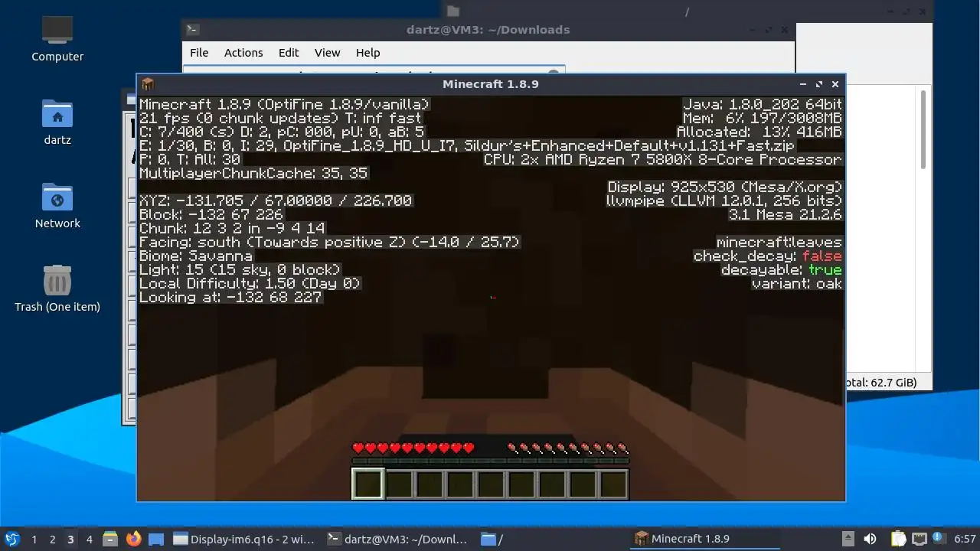
Task: Click the system tray expand arrow
Action: tap(848, 539)
